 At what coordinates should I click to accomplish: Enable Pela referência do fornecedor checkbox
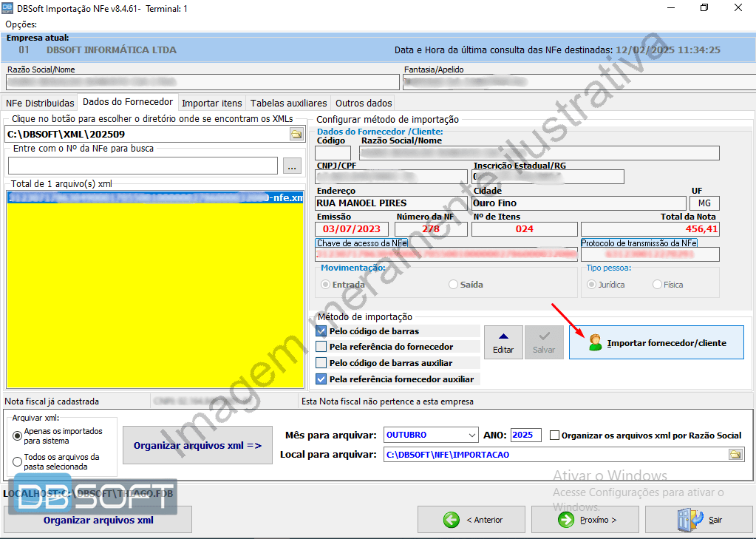(321, 347)
